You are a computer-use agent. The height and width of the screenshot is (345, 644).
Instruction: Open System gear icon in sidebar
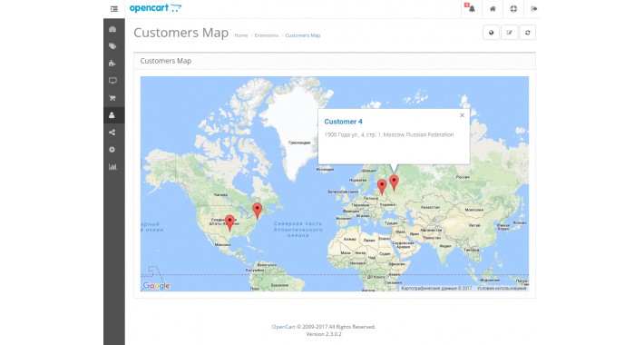(112, 150)
